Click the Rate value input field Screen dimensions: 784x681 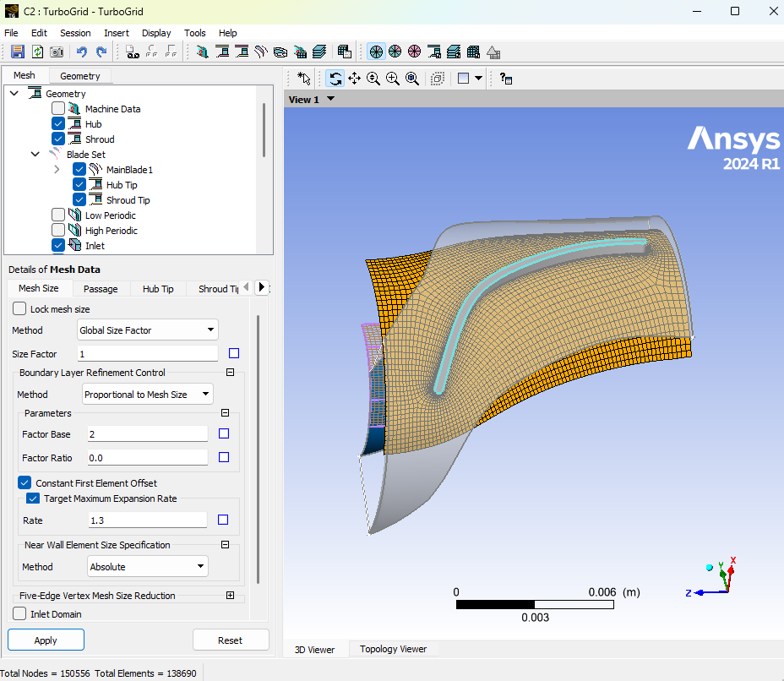pos(148,520)
